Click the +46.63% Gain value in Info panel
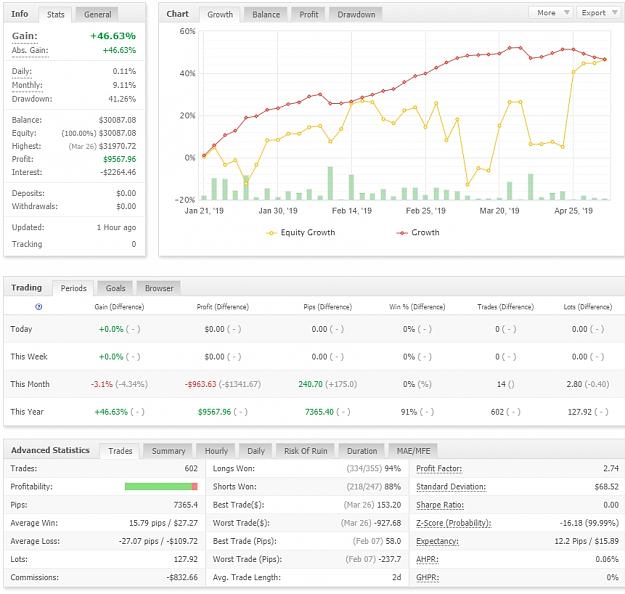This screenshot has height=594, width=625. click(113, 36)
